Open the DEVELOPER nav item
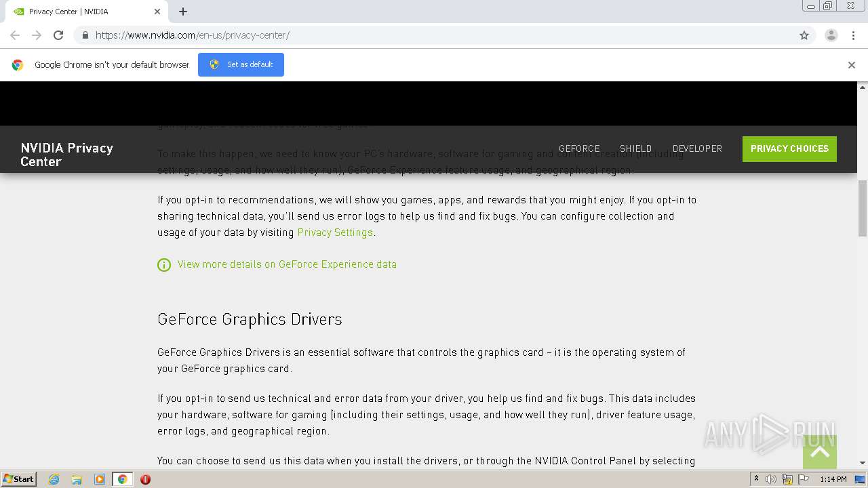 [x=697, y=148]
